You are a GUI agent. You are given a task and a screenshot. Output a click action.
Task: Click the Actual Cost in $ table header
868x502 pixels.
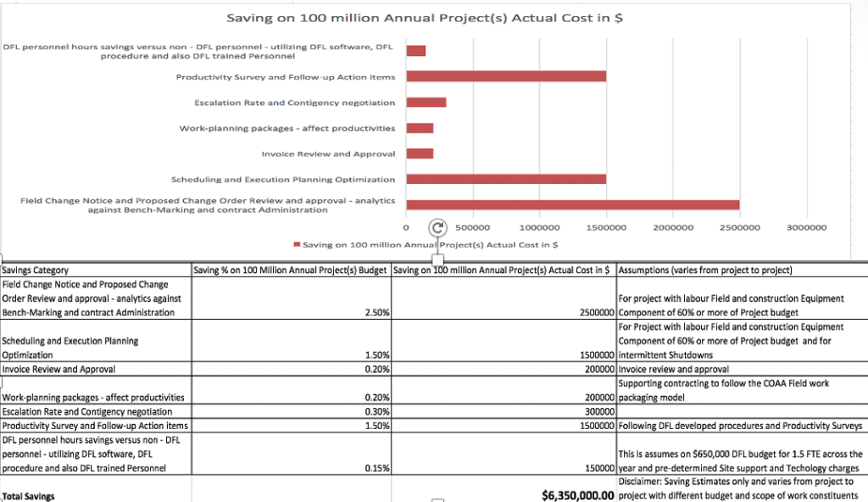[504, 270]
